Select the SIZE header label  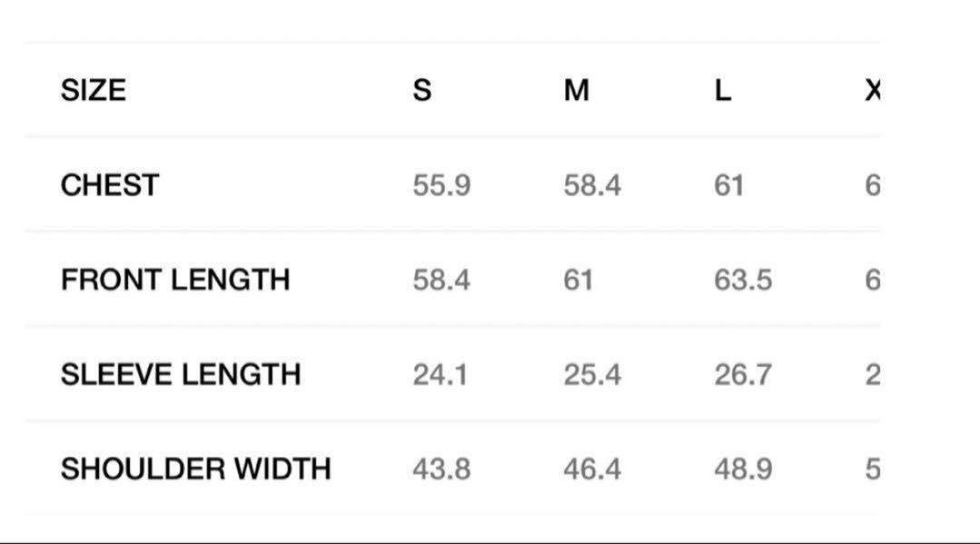(x=93, y=90)
